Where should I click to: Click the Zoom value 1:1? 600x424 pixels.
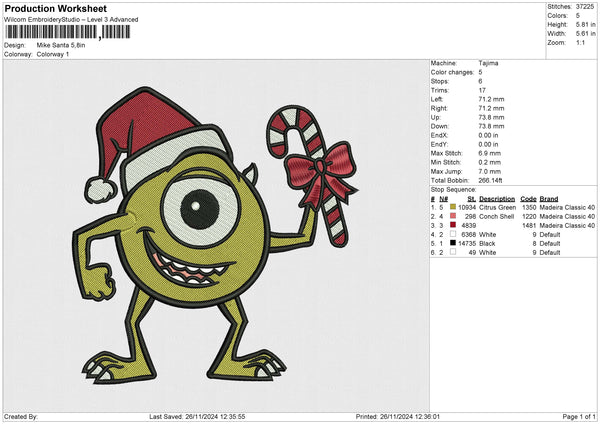pos(580,42)
